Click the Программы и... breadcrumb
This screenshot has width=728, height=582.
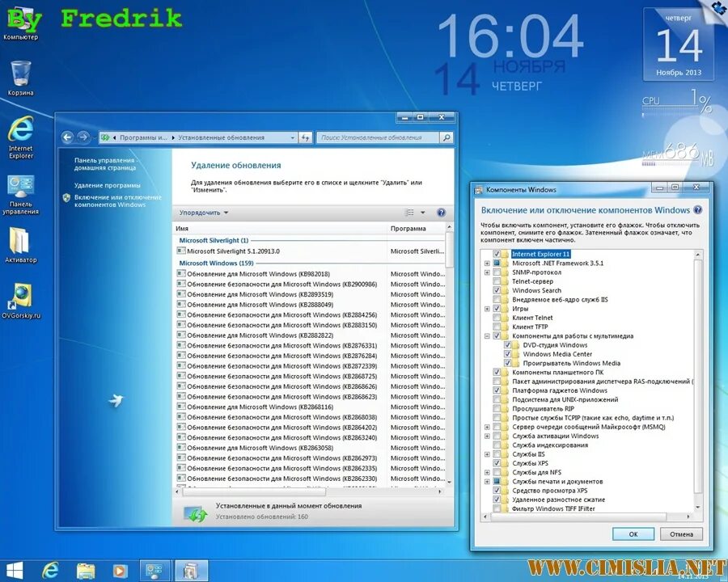(143, 137)
